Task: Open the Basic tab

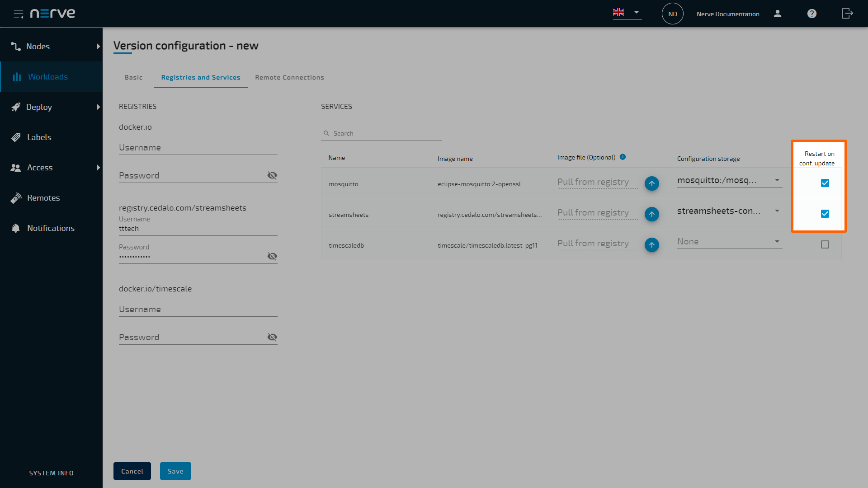Action: (133, 77)
